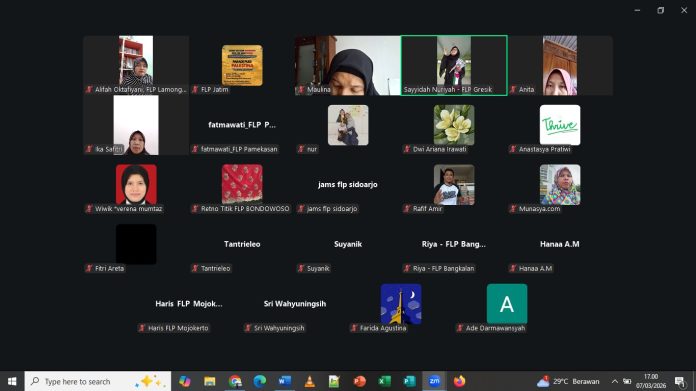Click Ade Darmawansyah green letter A avatar

click(507, 304)
